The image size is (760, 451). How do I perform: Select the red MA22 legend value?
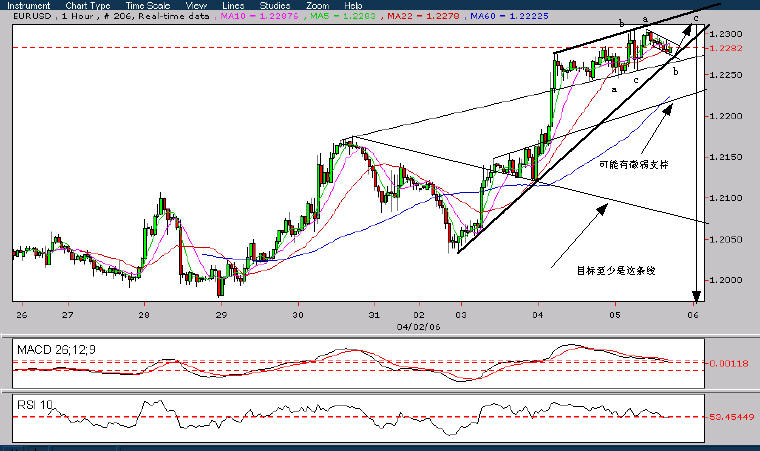(423, 16)
